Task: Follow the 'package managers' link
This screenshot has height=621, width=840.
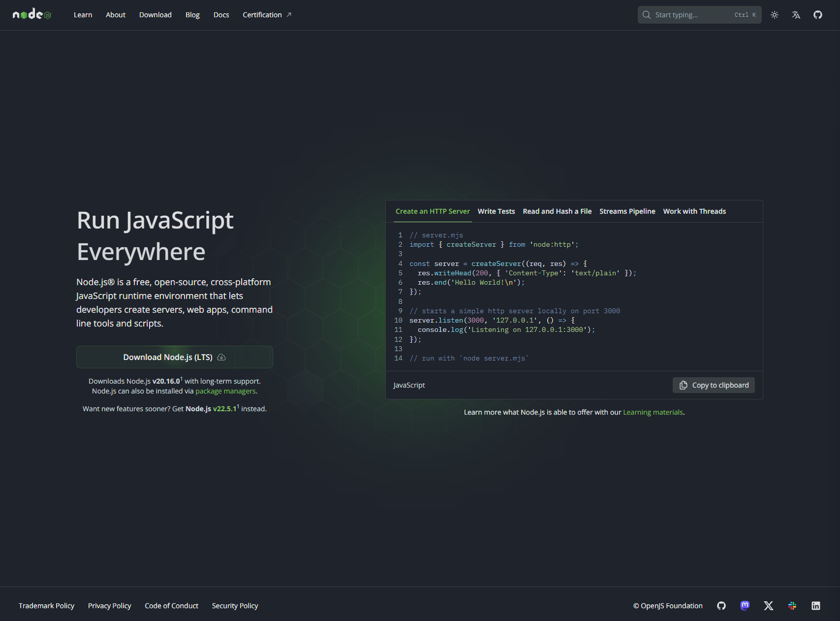Action: 225,391
